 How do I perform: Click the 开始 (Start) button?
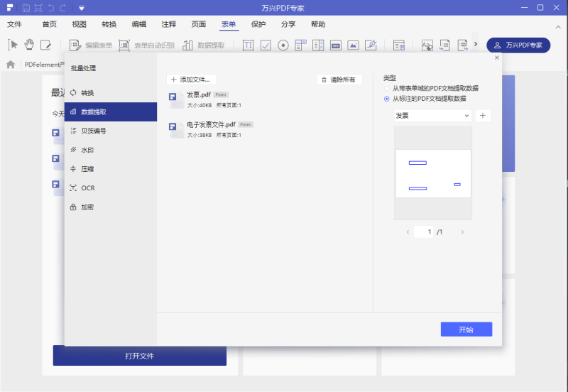(466, 330)
